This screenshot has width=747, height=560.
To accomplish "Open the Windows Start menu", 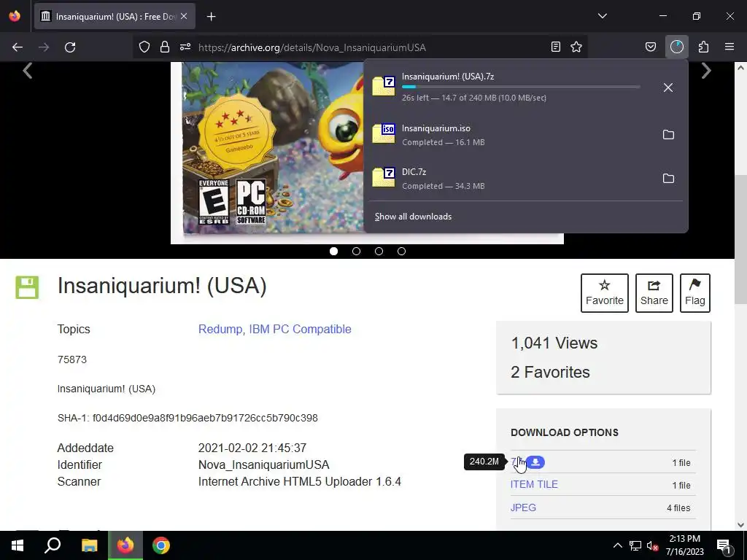I will click(18, 545).
